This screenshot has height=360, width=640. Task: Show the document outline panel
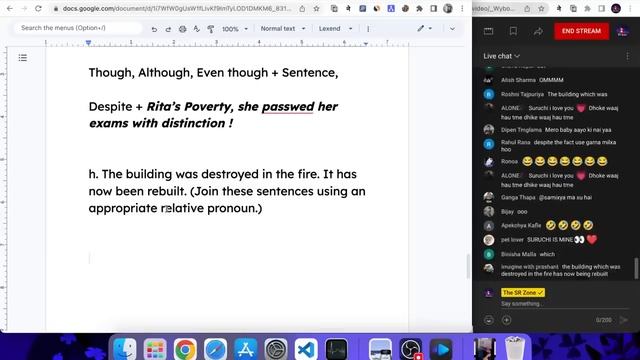23,58
